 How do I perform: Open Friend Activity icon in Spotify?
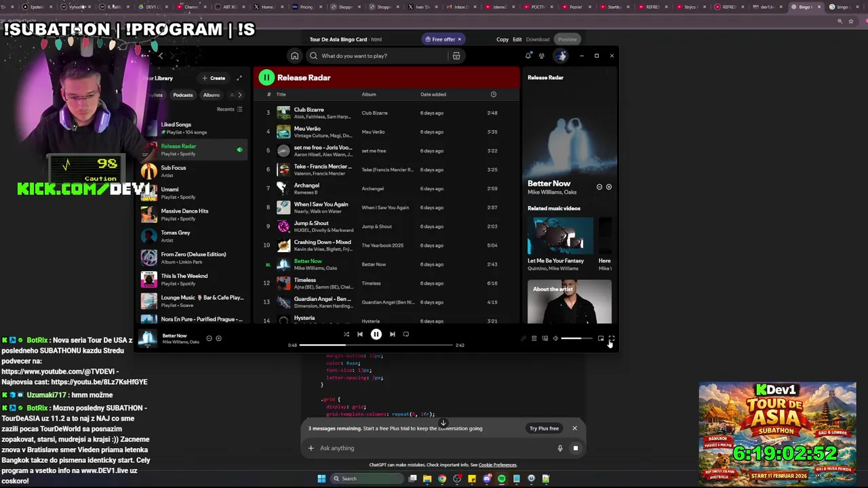click(541, 56)
